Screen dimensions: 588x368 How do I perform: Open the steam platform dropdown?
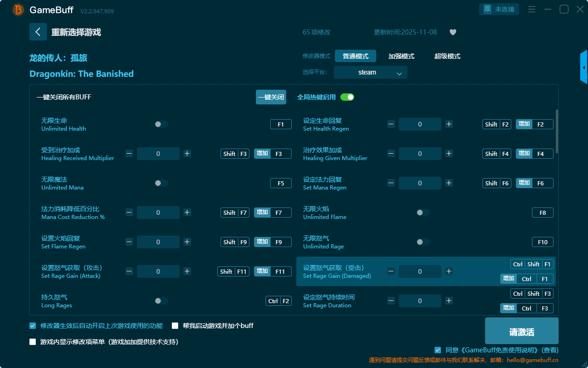[x=370, y=72]
